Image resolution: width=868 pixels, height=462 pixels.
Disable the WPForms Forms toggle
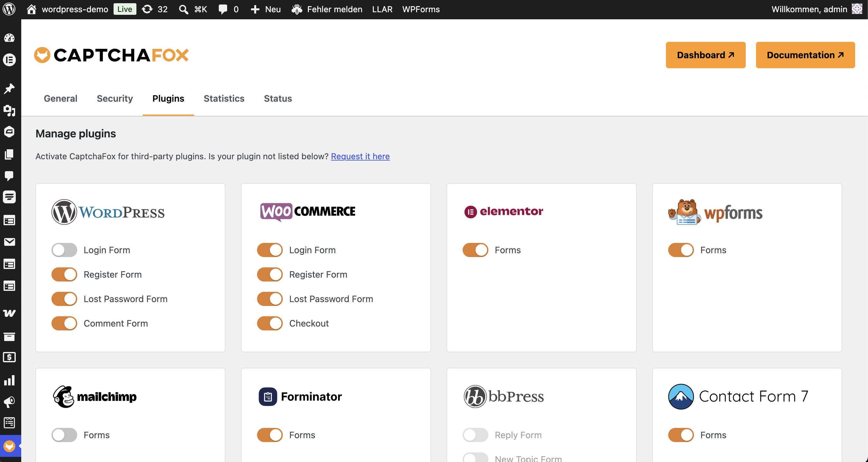tap(681, 250)
